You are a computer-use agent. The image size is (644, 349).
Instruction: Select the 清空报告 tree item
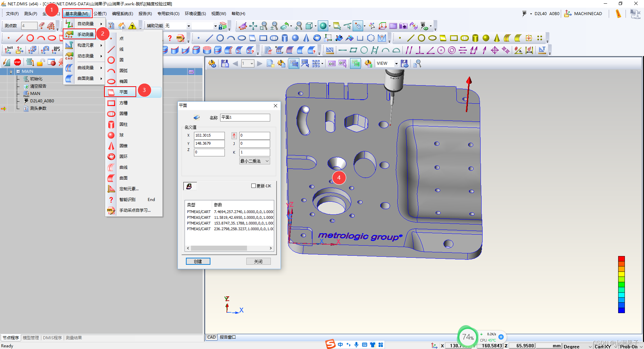[38, 86]
